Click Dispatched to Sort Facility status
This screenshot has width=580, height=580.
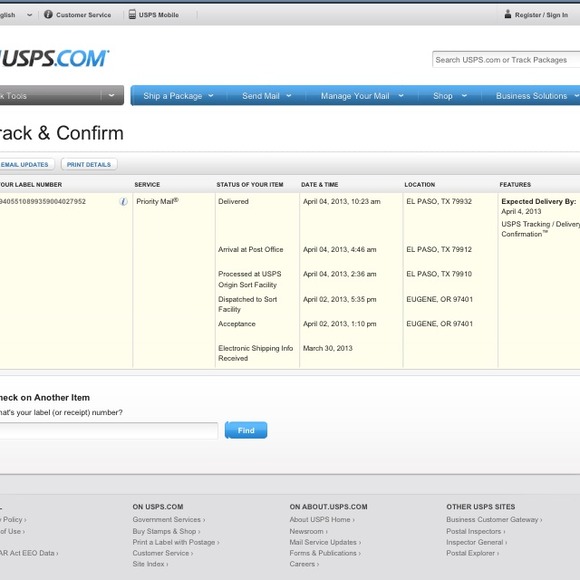(247, 304)
